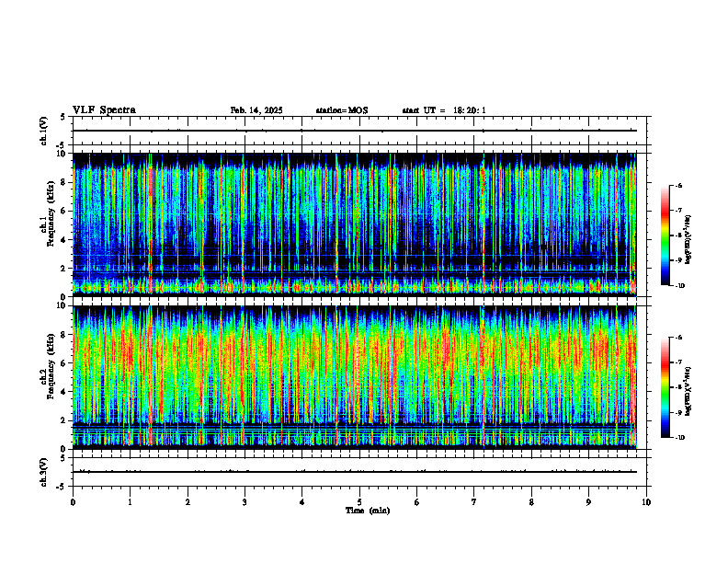The height and width of the screenshot is (563, 728).
Task: Click time axis tick label "2"
Action: click(188, 502)
